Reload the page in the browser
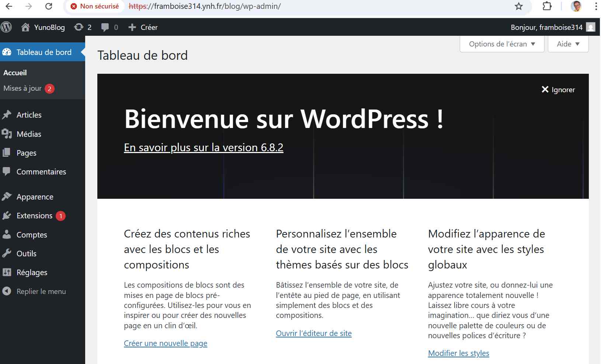Screen dimensions: 601x364 (x=49, y=6)
